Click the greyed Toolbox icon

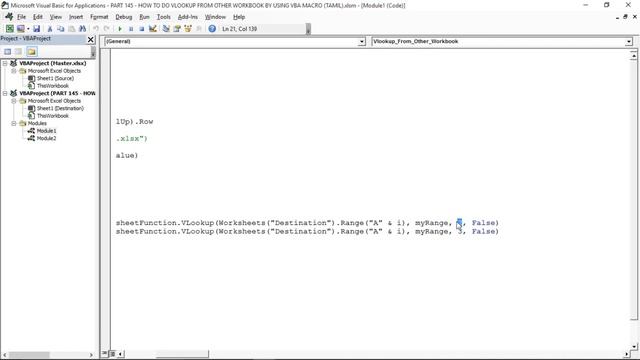[x=199, y=29]
